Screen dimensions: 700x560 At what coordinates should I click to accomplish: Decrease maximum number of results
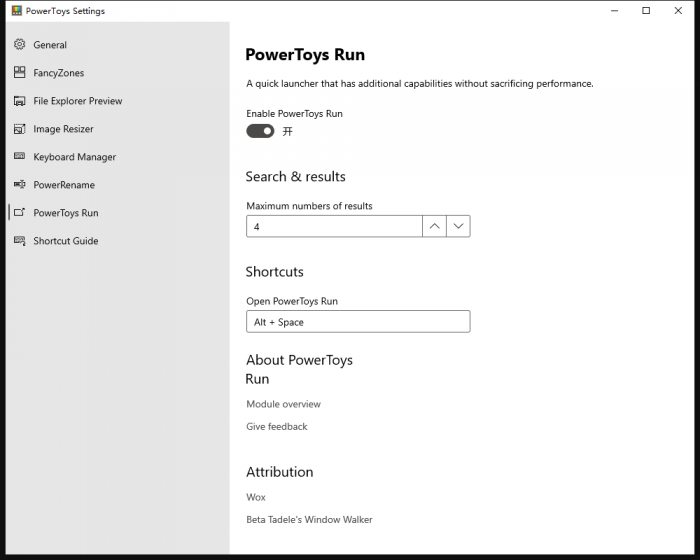point(458,226)
